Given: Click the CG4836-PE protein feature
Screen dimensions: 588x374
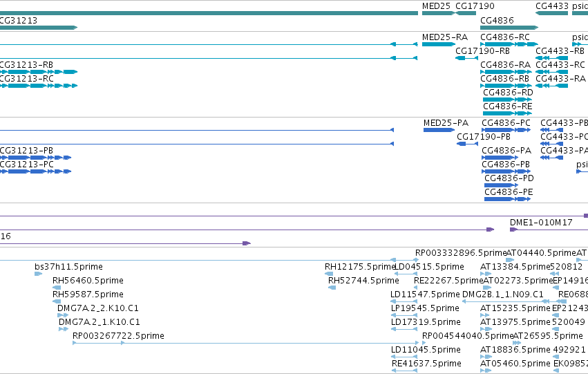Looking at the screenshot, I should click(x=507, y=199).
